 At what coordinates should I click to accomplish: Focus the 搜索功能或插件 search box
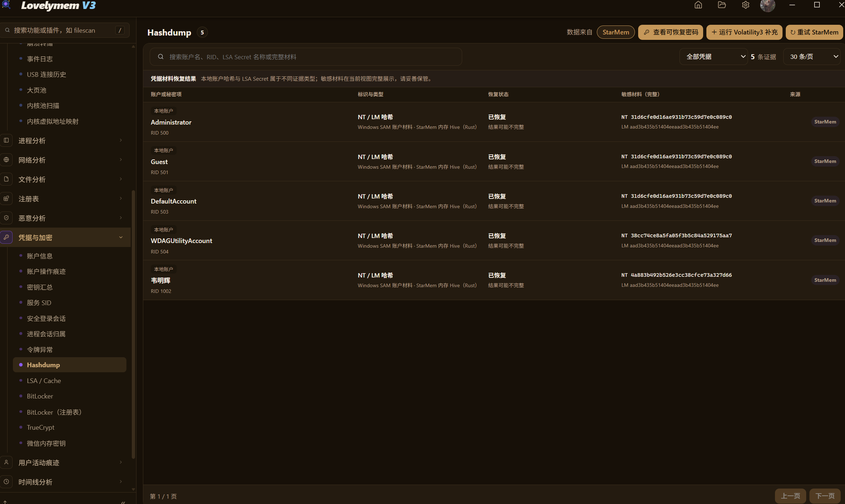click(65, 31)
